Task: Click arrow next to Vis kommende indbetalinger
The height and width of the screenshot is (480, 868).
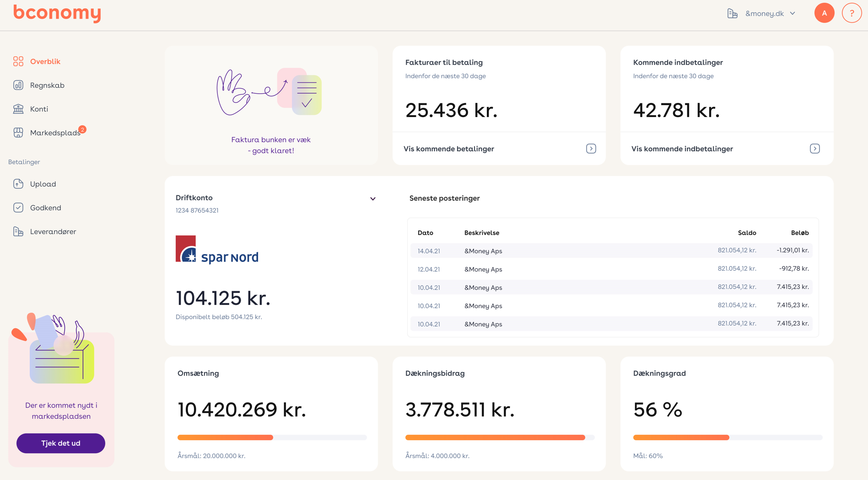Action: [x=814, y=149]
